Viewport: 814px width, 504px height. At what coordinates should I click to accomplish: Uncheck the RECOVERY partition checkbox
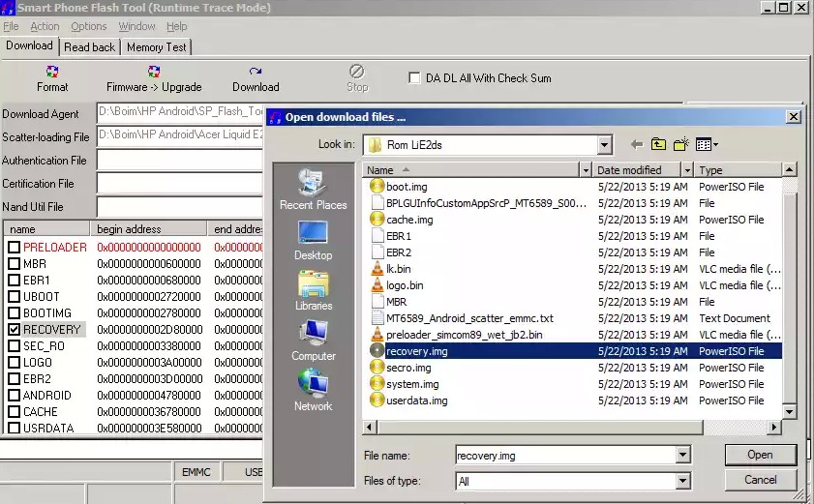click(14, 330)
